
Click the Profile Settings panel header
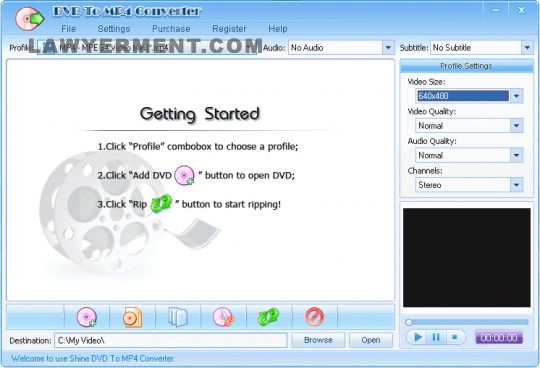tap(466, 66)
